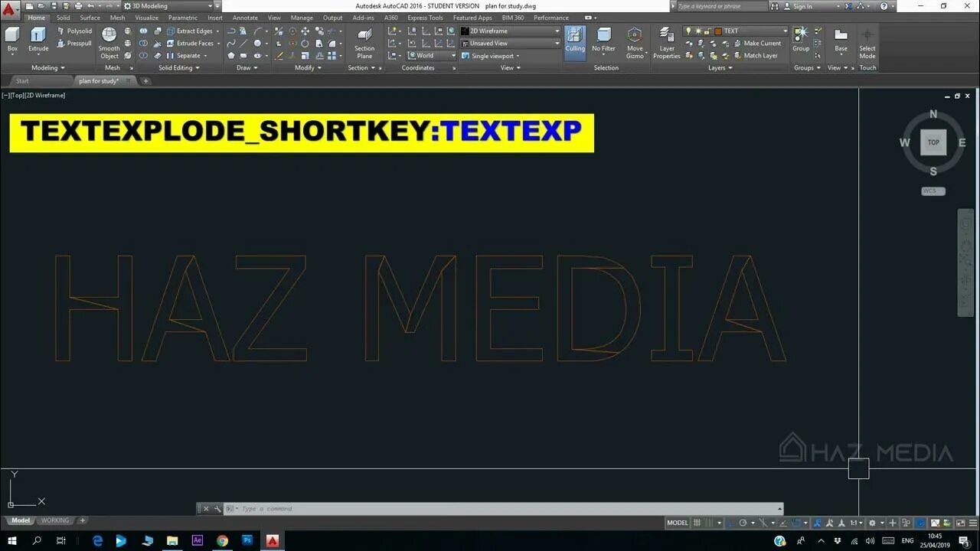
Task: Switch to the Express Tools tab
Action: [x=425, y=18]
